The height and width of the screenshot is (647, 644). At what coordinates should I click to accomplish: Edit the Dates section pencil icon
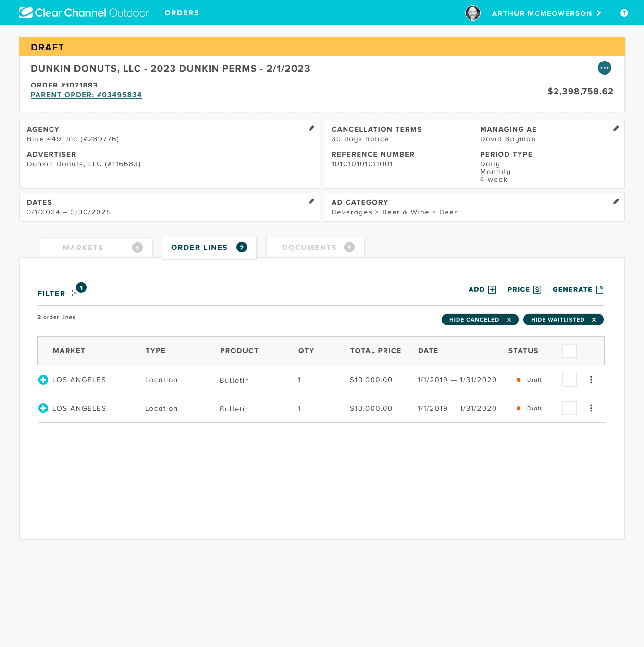(311, 201)
